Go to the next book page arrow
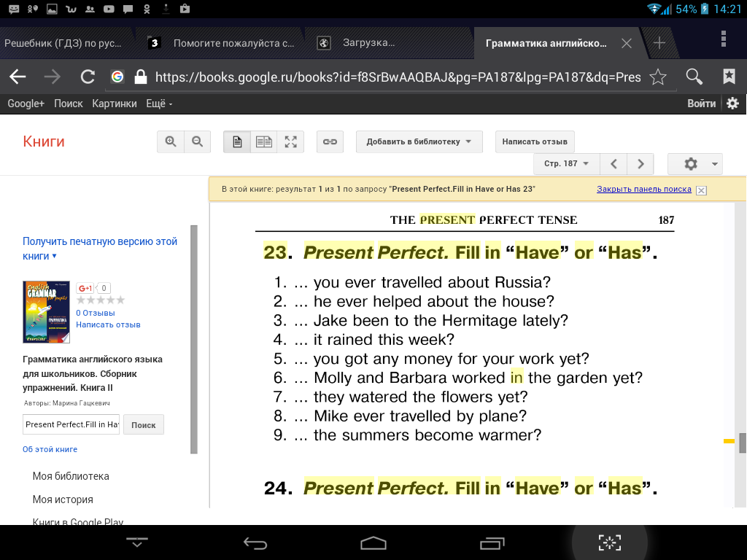 [x=640, y=164]
